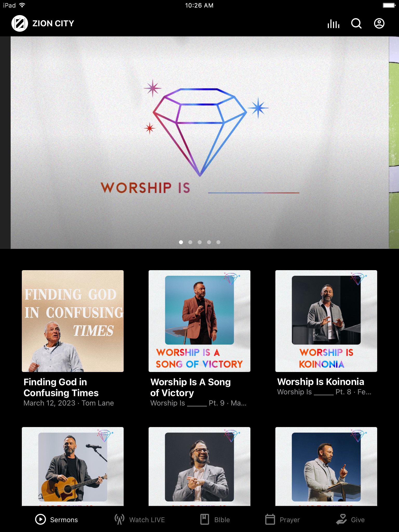Select the second carousel page dot
Screen dimensions: 399x532
coord(190,242)
